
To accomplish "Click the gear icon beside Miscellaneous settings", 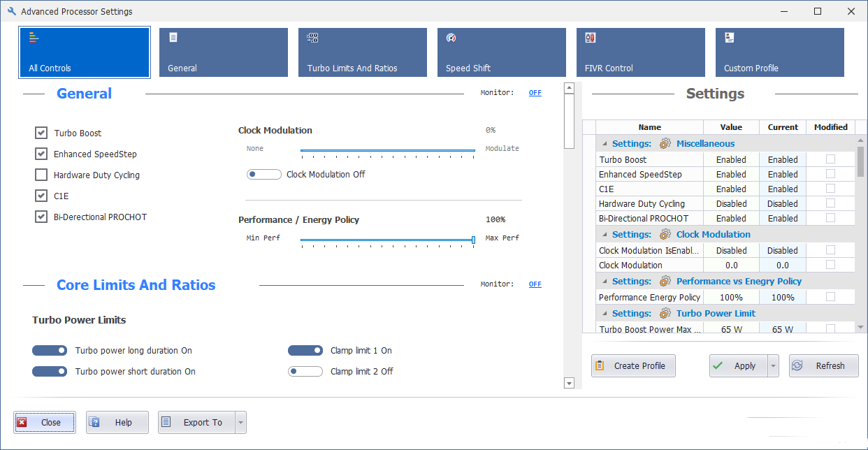I will coord(664,143).
